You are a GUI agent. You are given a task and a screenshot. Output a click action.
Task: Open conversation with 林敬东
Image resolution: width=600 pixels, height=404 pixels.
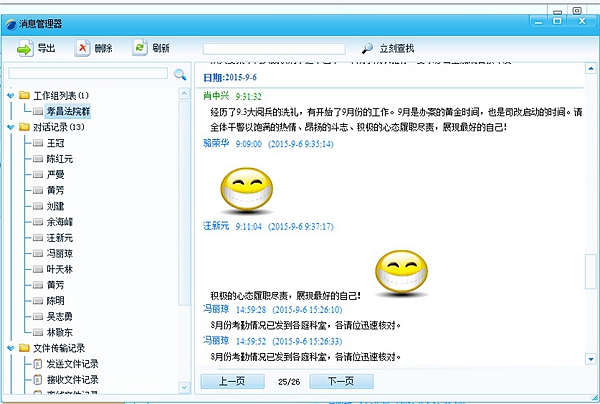[x=62, y=332]
